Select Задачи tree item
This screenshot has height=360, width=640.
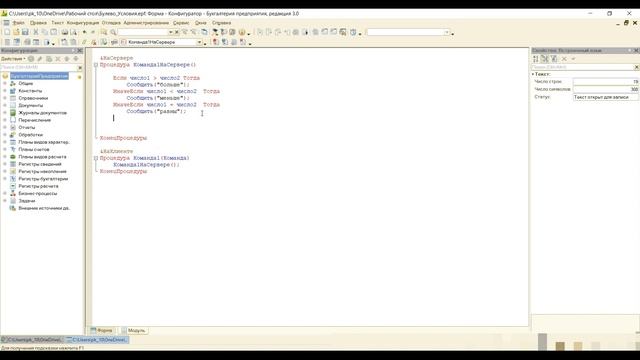[27, 201]
